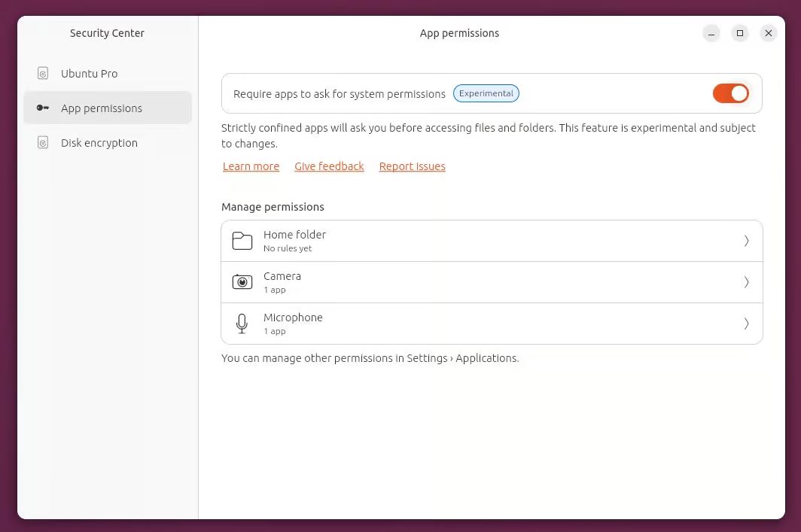Open the Report issues link
Viewport: 801px width, 532px height.
[x=412, y=166]
